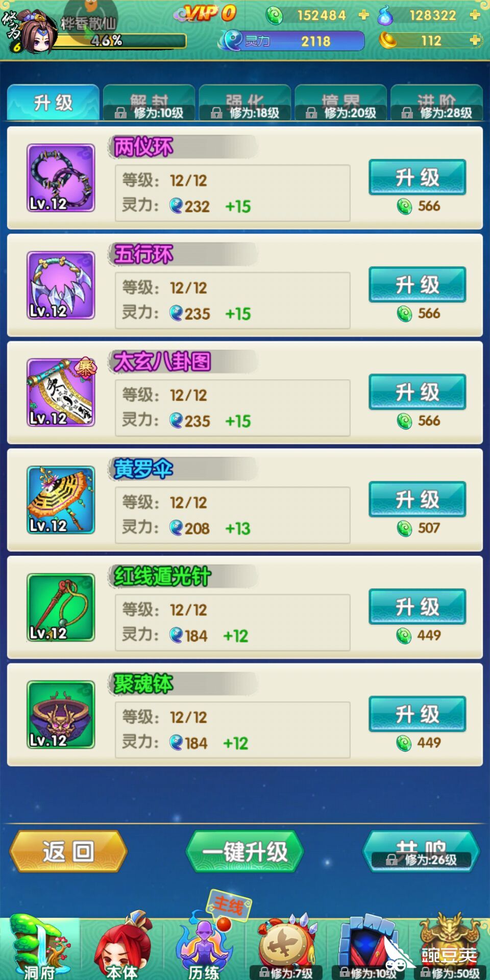The width and height of the screenshot is (490, 980).
Task: Tap the 五行环 item icon
Action: pos(61,285)
